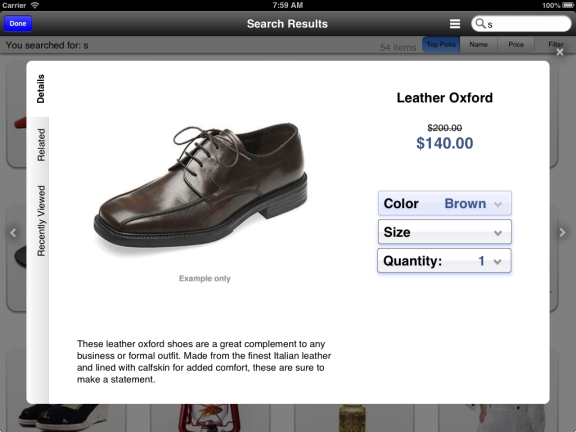Open the Size dropdown

tap(444, 232)
